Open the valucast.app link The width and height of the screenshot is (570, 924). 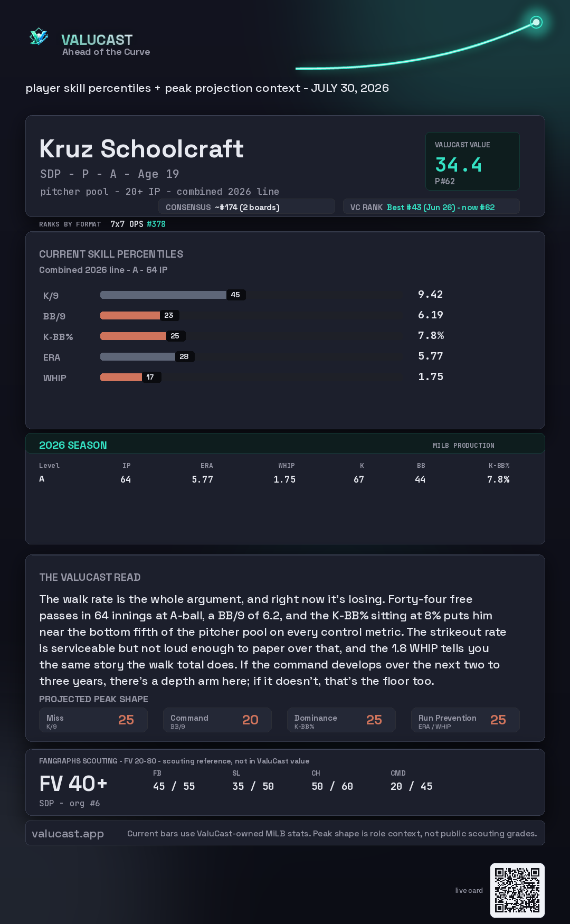tap(68, 833)
